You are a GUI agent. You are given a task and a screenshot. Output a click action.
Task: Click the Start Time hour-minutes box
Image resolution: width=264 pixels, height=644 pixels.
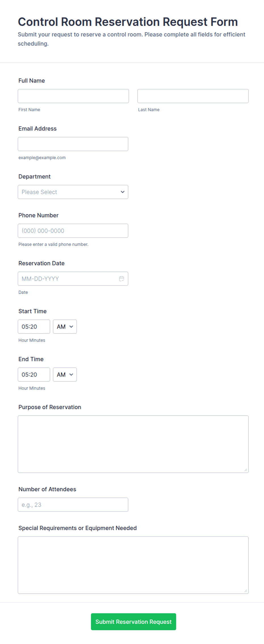(34, 327)
